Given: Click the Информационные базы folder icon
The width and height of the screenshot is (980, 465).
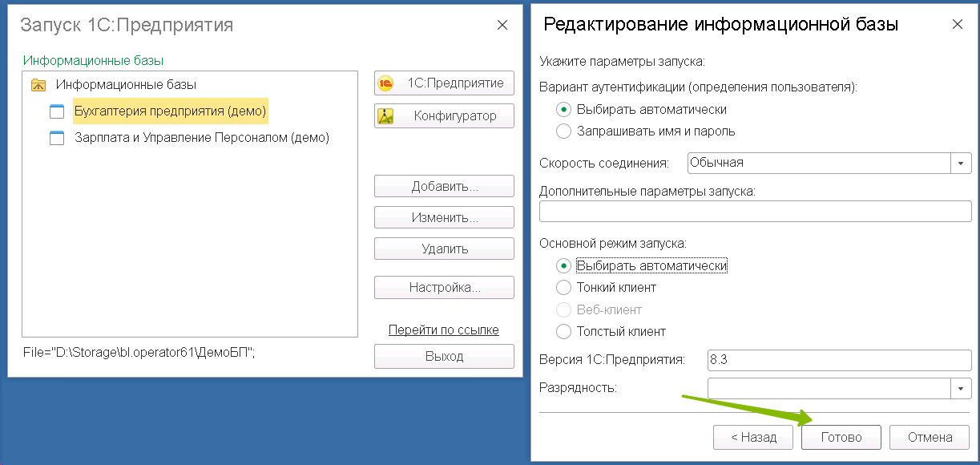Looking at the screenshot, I should pyautogui.click(x=38, y=84).
